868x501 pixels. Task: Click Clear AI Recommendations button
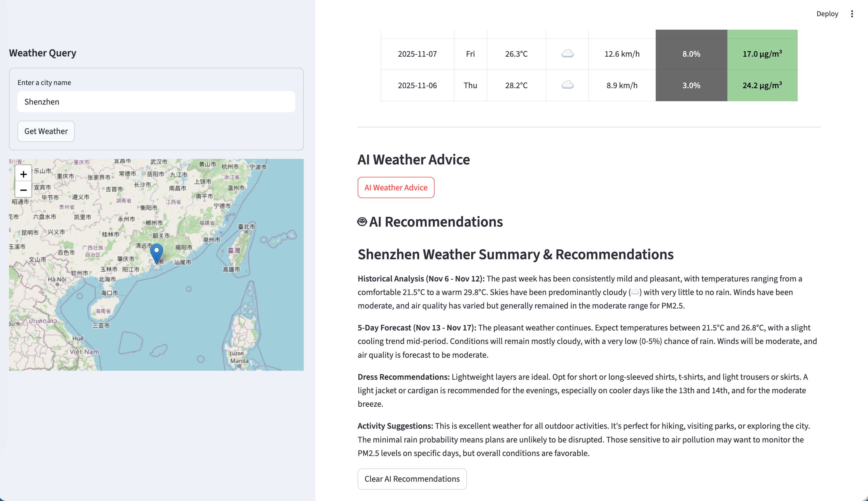pos(412,479)
